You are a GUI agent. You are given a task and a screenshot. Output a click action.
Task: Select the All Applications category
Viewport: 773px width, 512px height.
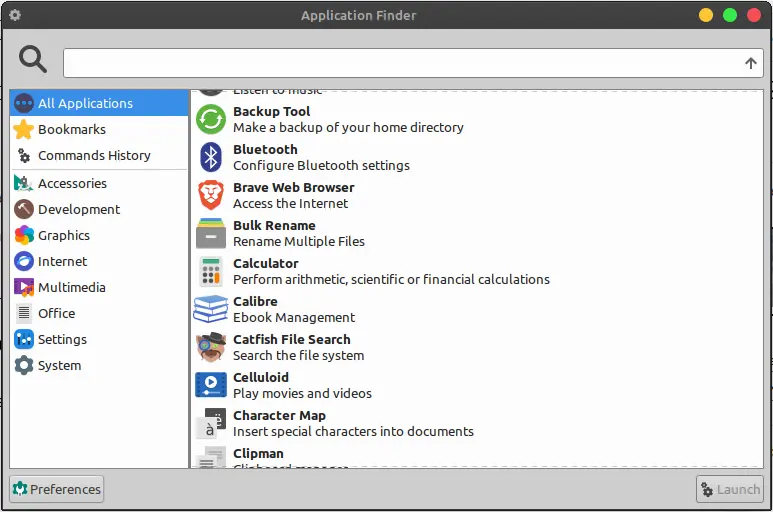pyautogui.click(x=99, y=103)
